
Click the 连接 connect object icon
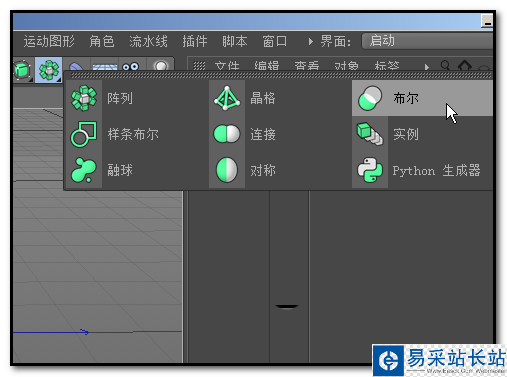coord(227,134)
